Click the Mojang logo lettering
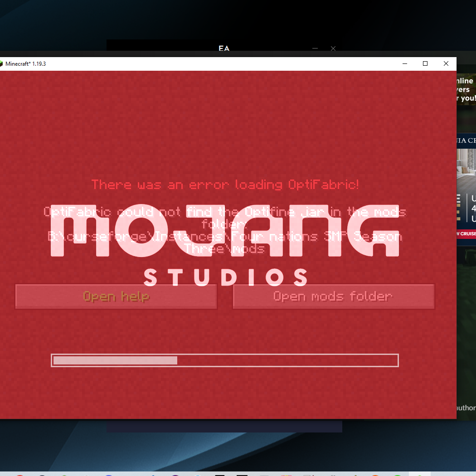476x476 pixels. (224, 231)
